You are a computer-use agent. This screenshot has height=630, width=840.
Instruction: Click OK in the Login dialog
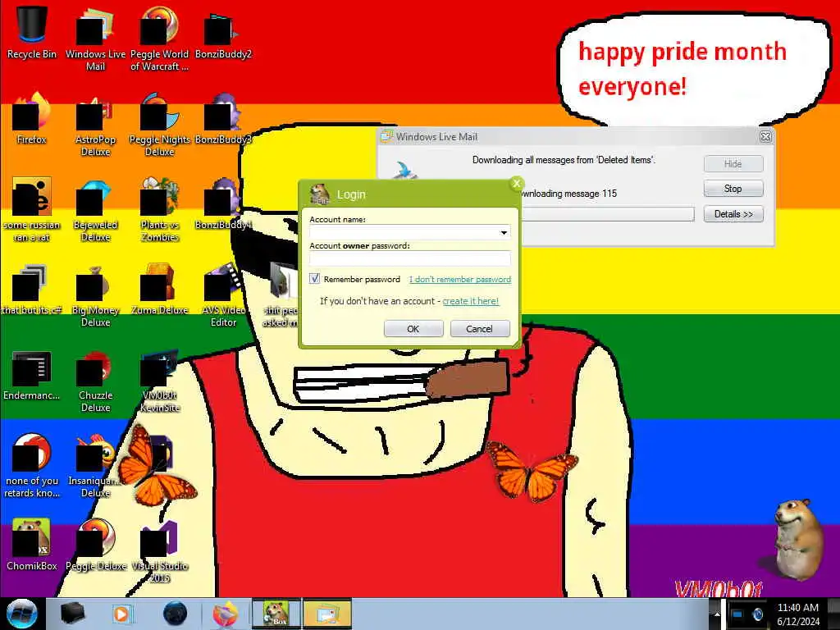pos(413,328)
